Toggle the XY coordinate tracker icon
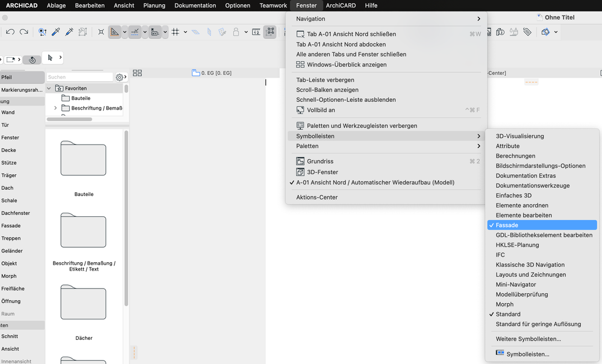This screenshot has height=364, width=602. click(155, 32)
